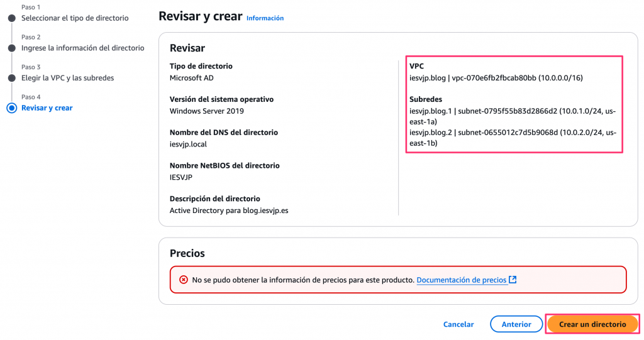
Task: Click the Paso 2 step circle
Action: [11, 48]
